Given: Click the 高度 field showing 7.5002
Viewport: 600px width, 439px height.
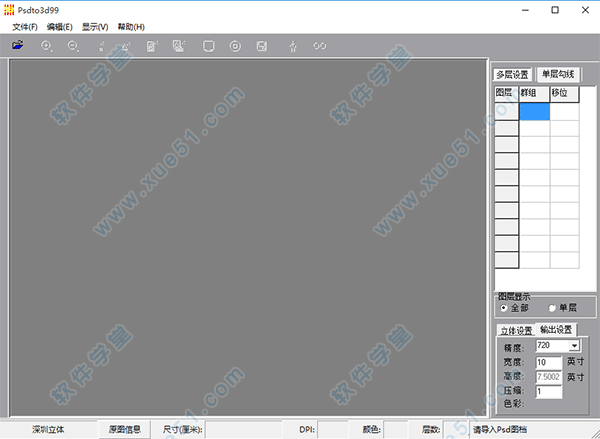Looking at the screenshot, I should pos(548,377).
